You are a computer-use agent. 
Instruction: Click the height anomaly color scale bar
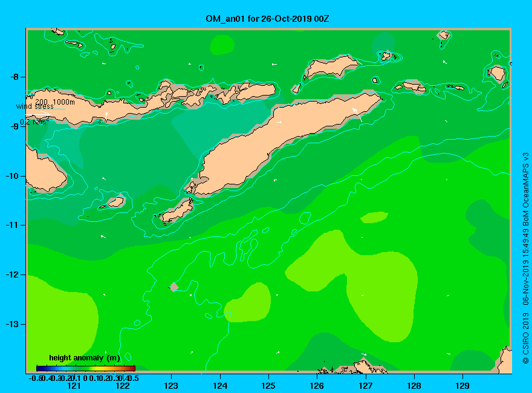click(x=86, y=368)
